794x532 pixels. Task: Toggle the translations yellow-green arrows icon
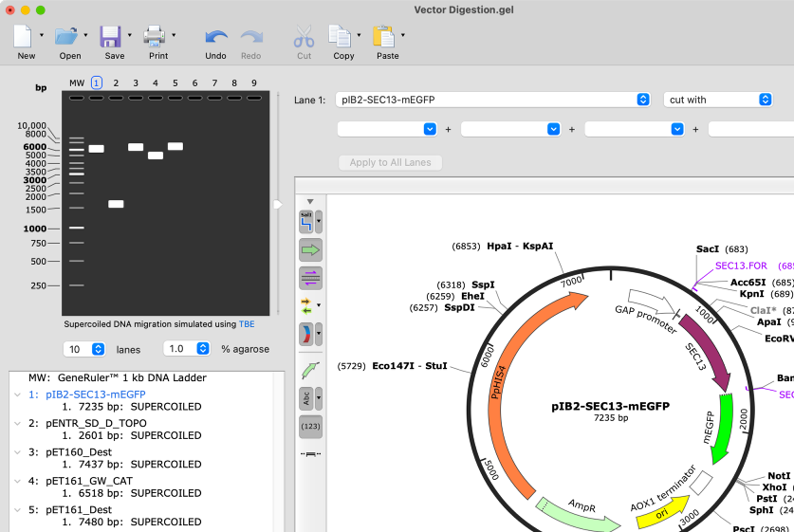[x=305, y=305]
